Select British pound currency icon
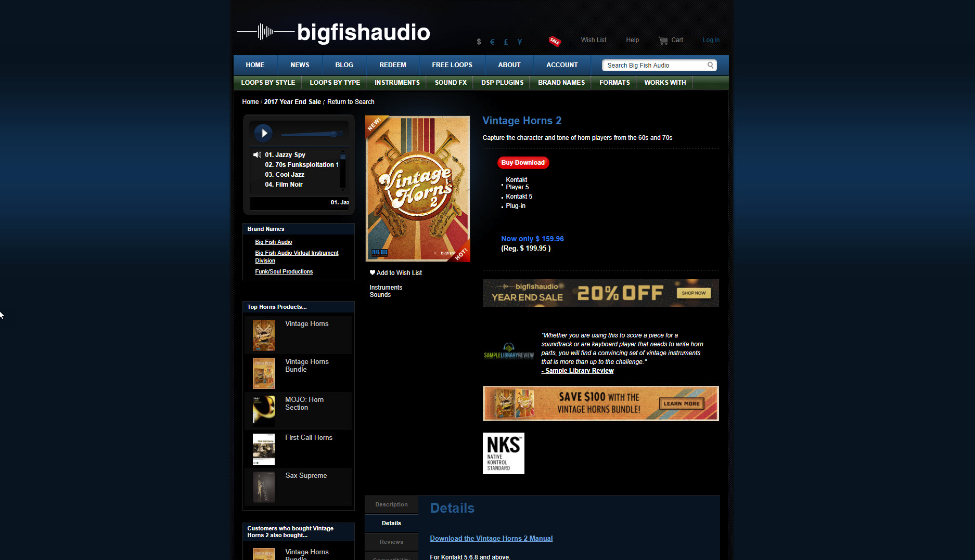The image size is (975, 560). [x=506, y=42]
